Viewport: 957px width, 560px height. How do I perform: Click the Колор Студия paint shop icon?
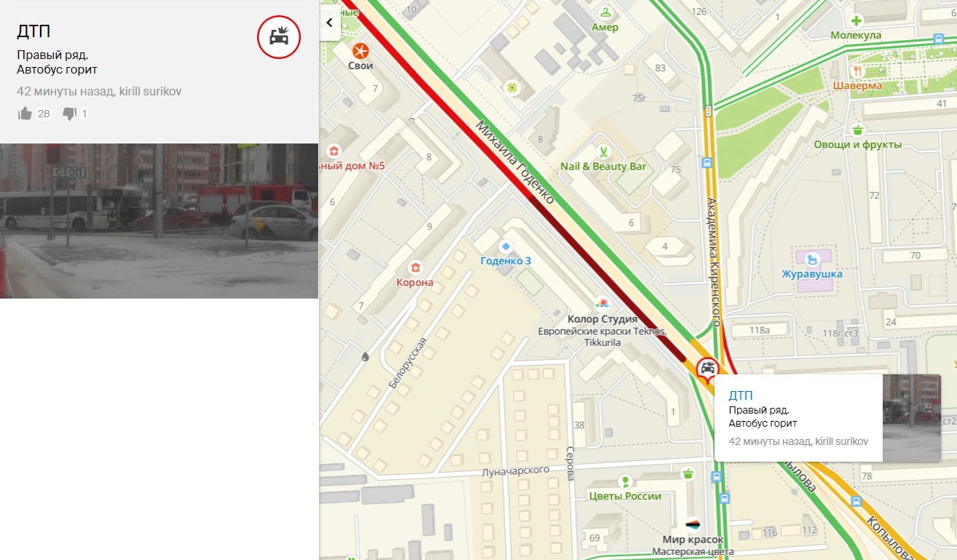[x=602, y=304]
